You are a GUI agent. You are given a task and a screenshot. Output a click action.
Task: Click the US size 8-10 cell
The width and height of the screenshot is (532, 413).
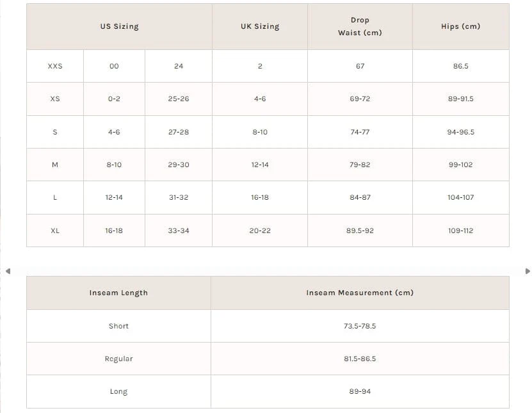pos(114,165)
